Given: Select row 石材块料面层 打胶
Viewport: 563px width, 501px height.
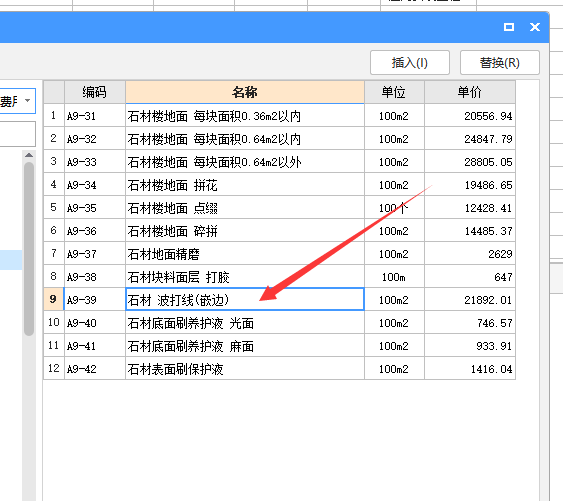Looking at the screenshot, I should (x=245, y=277).
